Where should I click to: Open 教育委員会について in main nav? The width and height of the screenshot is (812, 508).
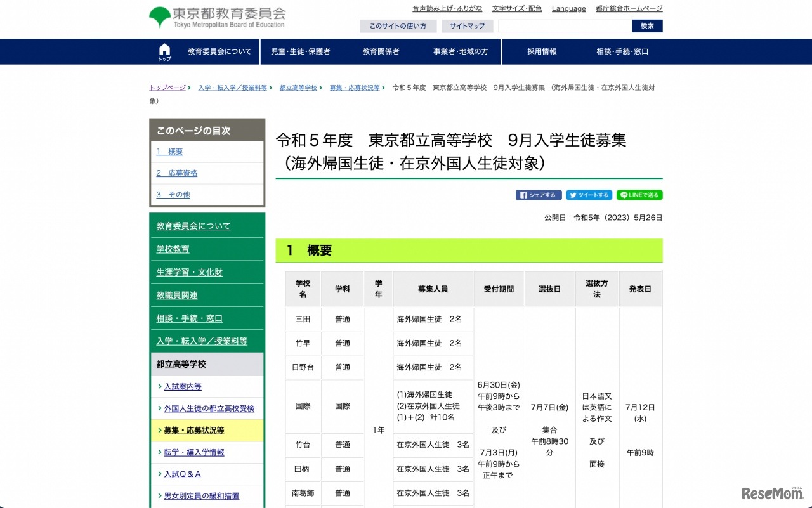point(219,51)
